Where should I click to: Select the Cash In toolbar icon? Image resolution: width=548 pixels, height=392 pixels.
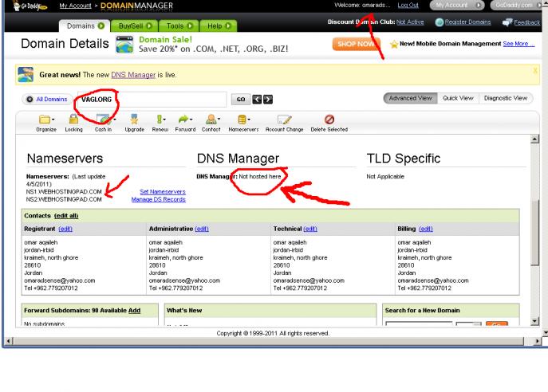pyautogui.click(x=103, y=119)
